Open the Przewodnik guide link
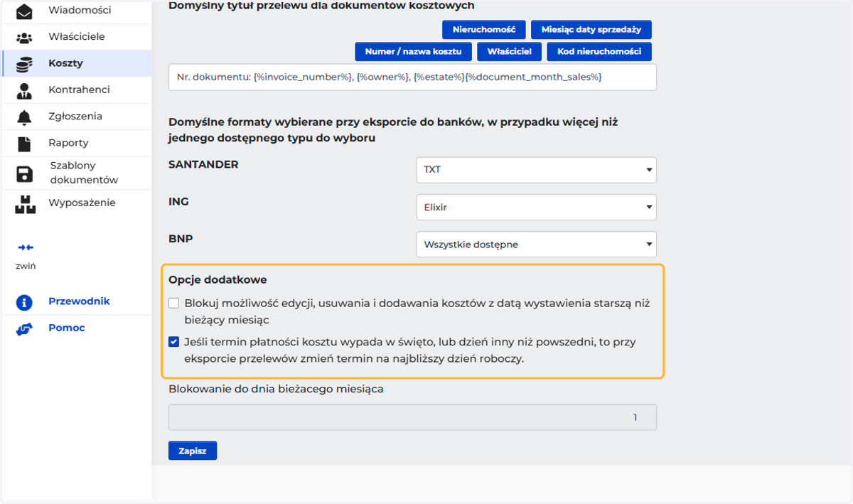Viewport: 853px width, 504px height. pyautogui.click(x=79, y=301)
